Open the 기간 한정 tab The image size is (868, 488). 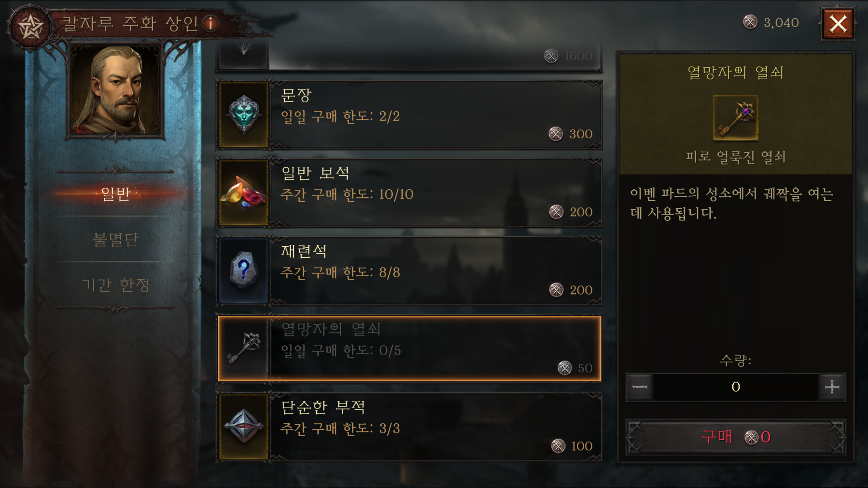click(x=116, y=285)
